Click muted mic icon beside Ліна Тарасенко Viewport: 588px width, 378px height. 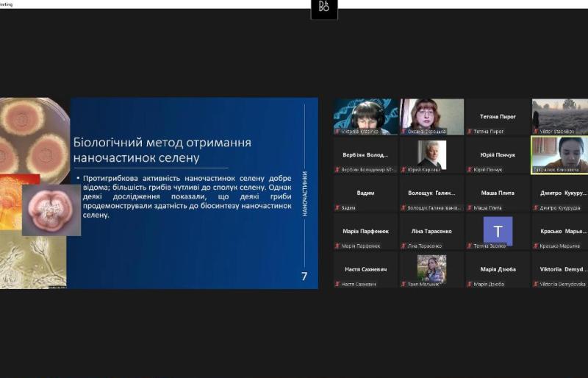[404, 246]
